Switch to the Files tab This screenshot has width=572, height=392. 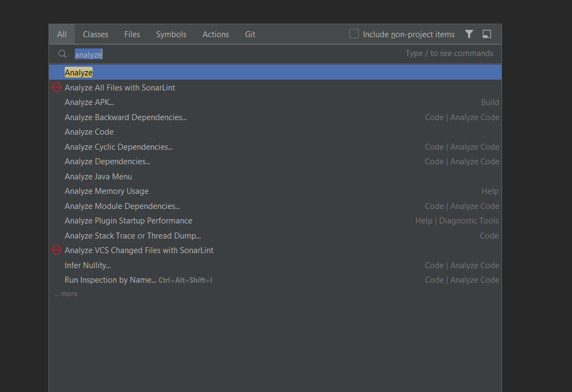point(132,33)
